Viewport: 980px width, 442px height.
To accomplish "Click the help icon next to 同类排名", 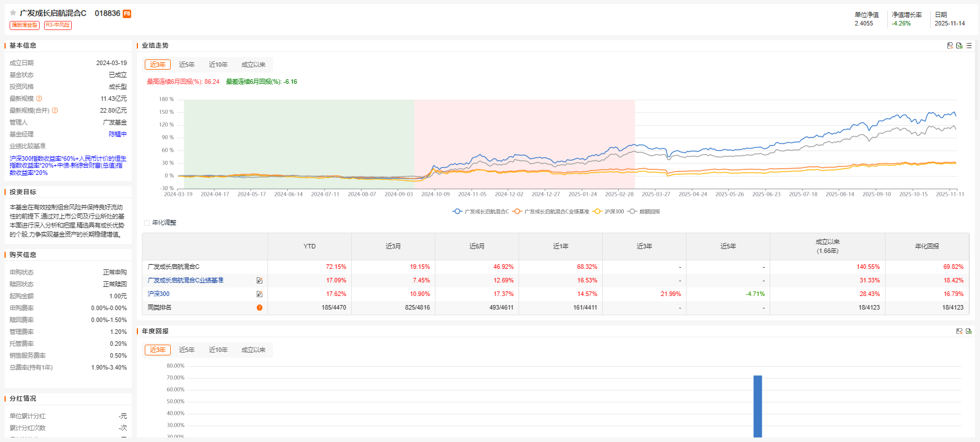I will 260,308.
